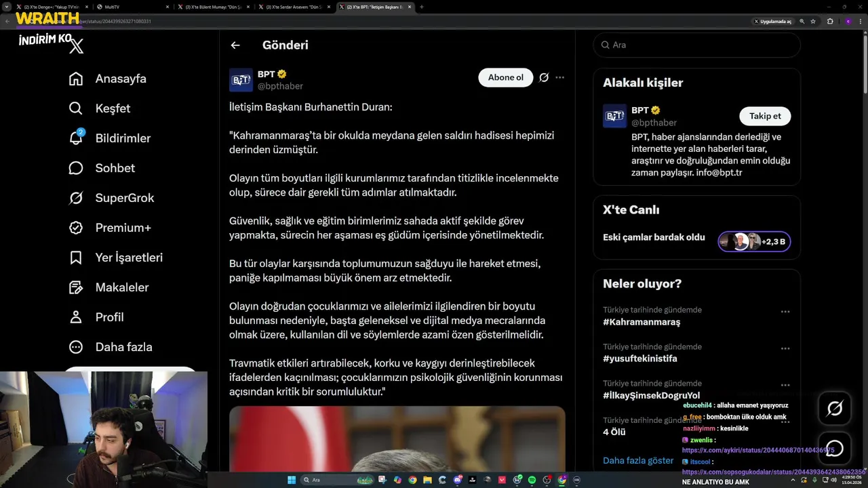Open more options for #Kahramanmaraş trend

point(785,312)
